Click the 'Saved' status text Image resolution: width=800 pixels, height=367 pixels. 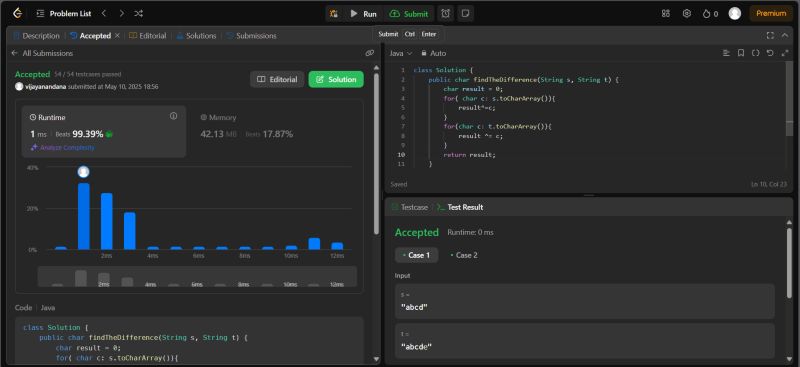click(x=398, y=184)
